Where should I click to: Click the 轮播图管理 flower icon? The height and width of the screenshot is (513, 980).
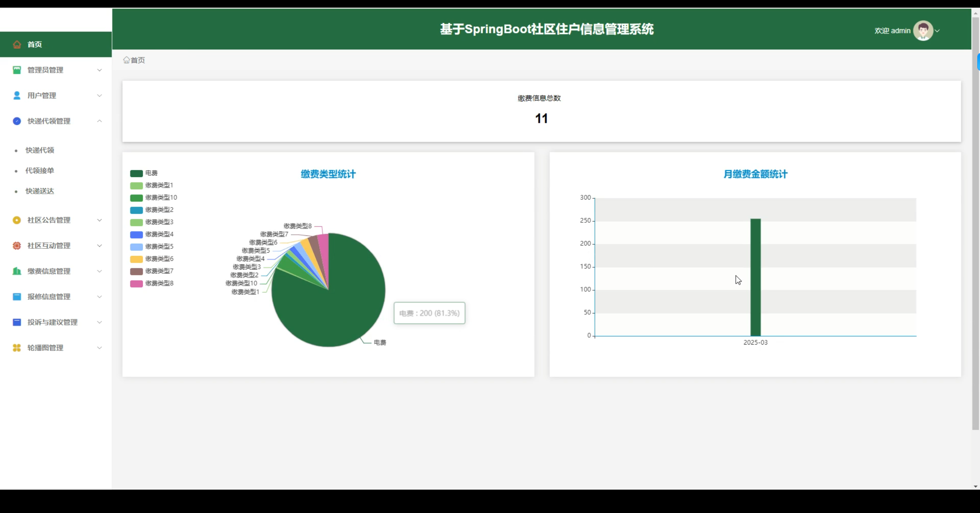pyautogui.click(x=16, y=348)
